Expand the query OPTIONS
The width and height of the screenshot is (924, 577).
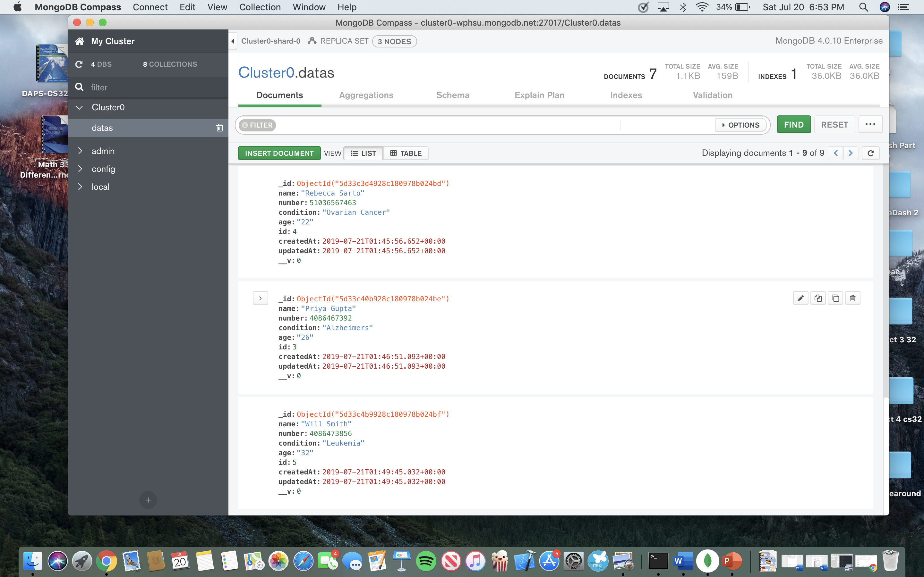point(740,125)
